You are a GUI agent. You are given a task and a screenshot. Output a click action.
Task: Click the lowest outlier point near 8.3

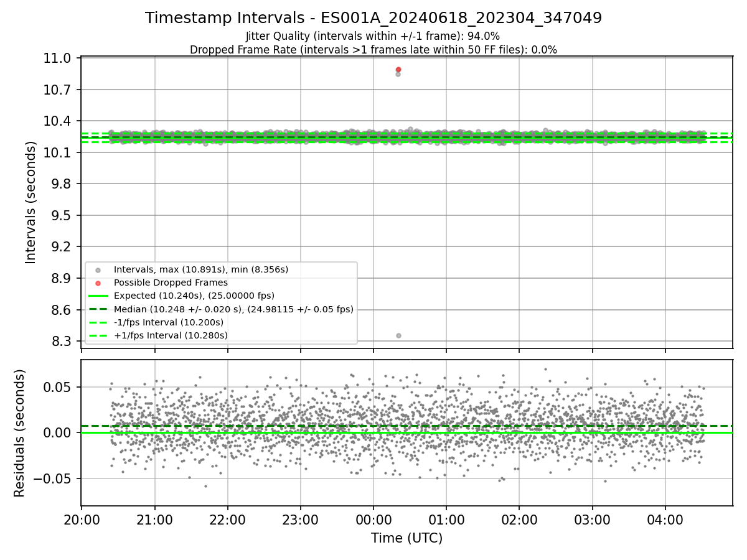(x=398, y=335)
